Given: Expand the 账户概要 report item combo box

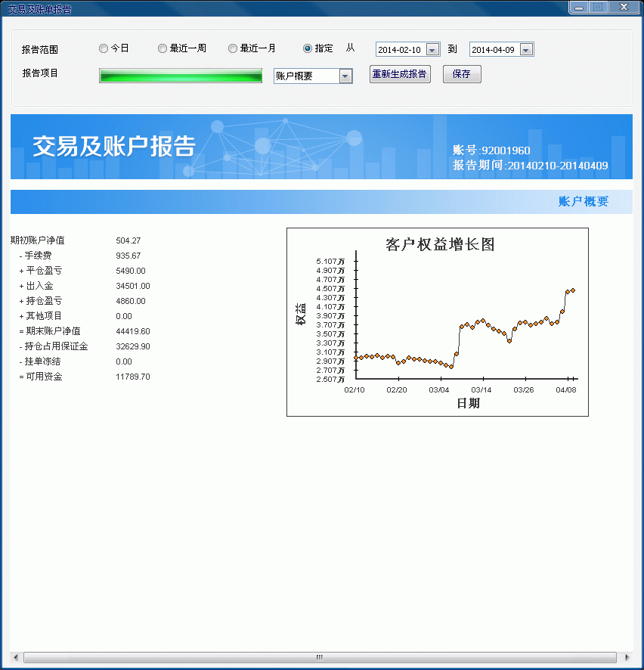Looking at the screenshot, I should (345, 76).
